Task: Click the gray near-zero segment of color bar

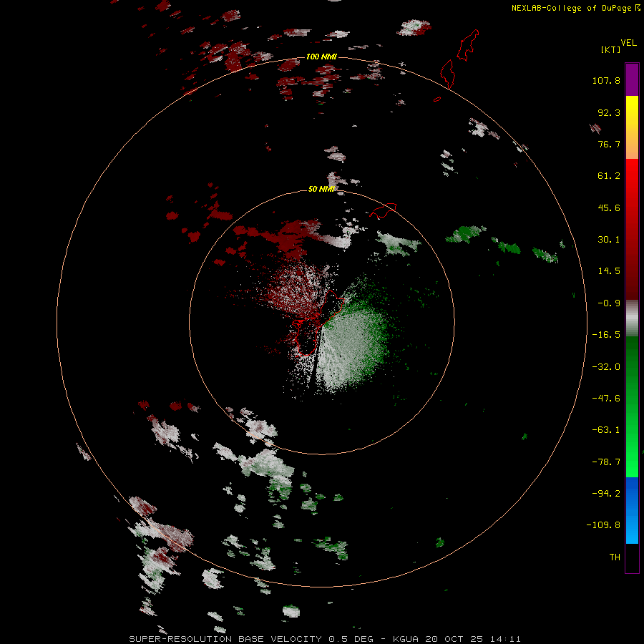Action: (x=632, y=318)
